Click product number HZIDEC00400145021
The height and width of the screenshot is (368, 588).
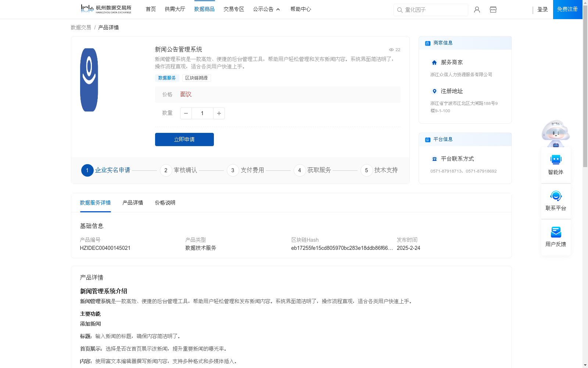(x=105, y=248)
